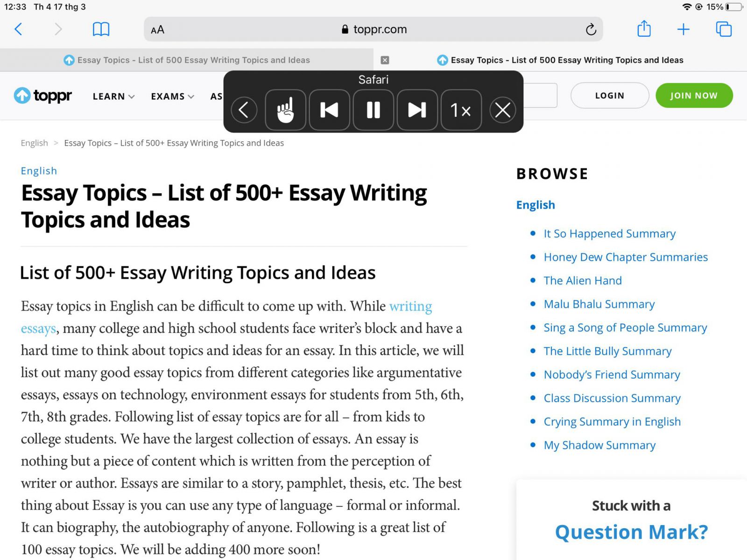Viewport: 747px width, 560px height.
Task: Open The Little Bully Summary
Action: pos(607,351)
